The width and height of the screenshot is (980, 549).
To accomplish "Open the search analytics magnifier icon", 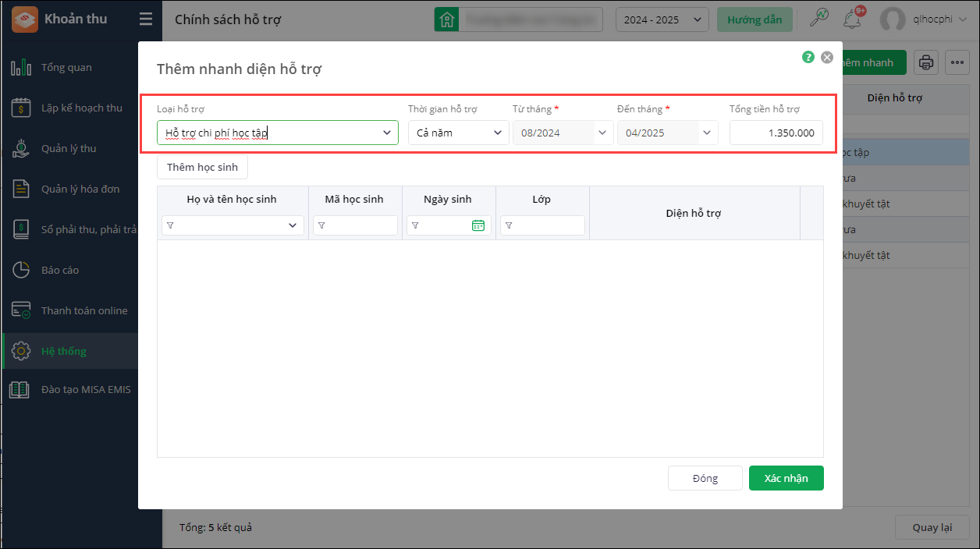I will coord(819,19).
